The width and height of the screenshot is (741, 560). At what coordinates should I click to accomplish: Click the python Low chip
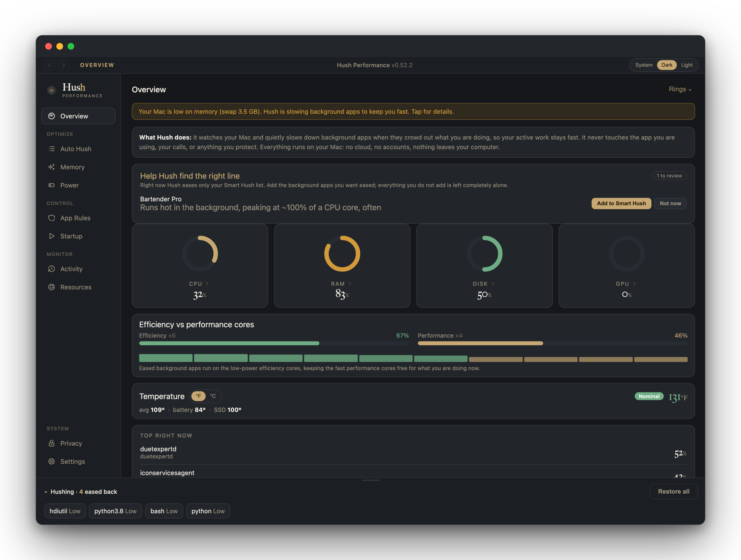208,511
